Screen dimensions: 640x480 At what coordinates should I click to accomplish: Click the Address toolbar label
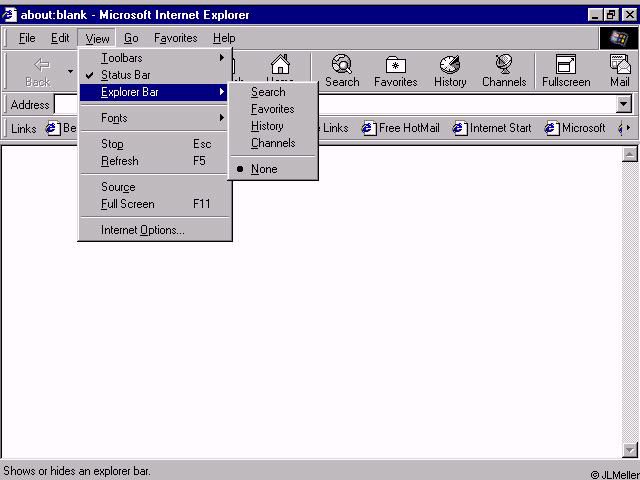coord(30,105)
